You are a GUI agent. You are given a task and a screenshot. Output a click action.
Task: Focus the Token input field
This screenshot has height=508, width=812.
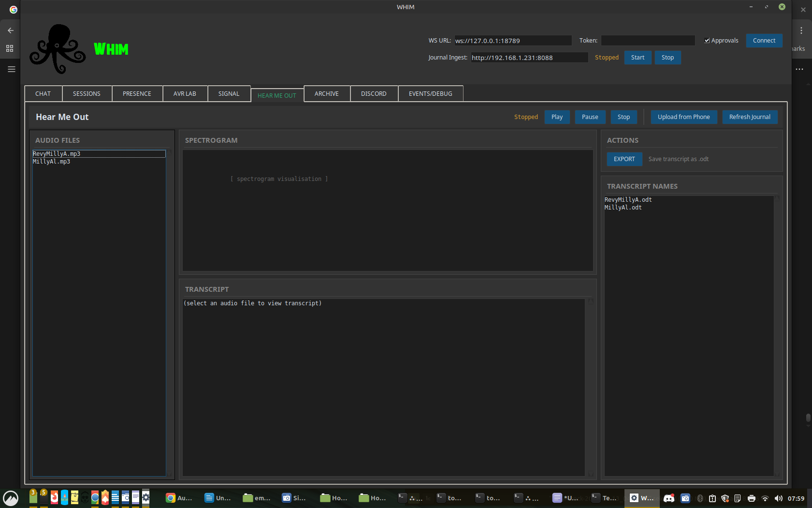tap(648, 41)
